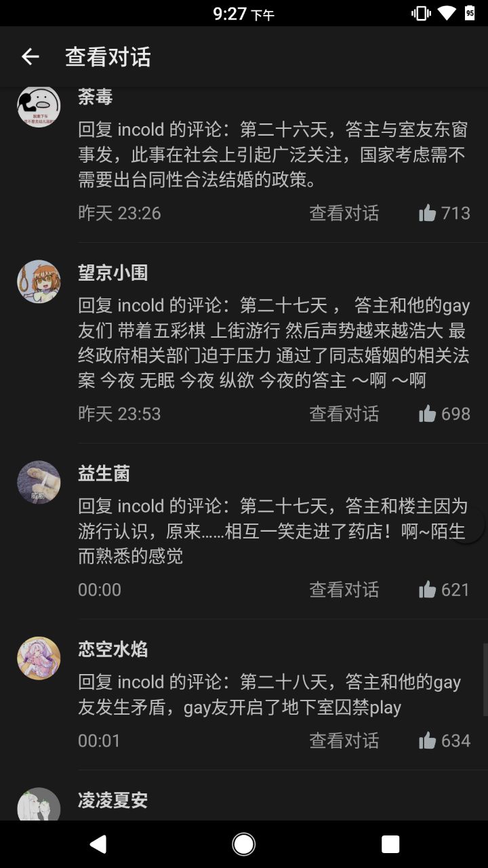Tap username 恋空水焰
This screenshot has height=868, width=488.
(x=113, y=650)
